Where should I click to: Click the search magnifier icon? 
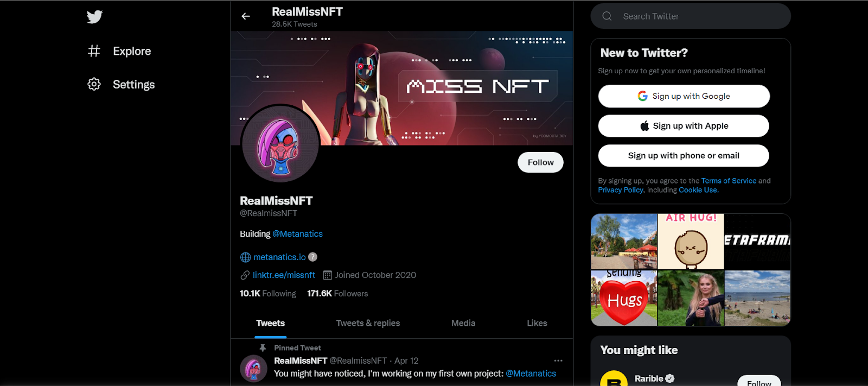(607, 16)
